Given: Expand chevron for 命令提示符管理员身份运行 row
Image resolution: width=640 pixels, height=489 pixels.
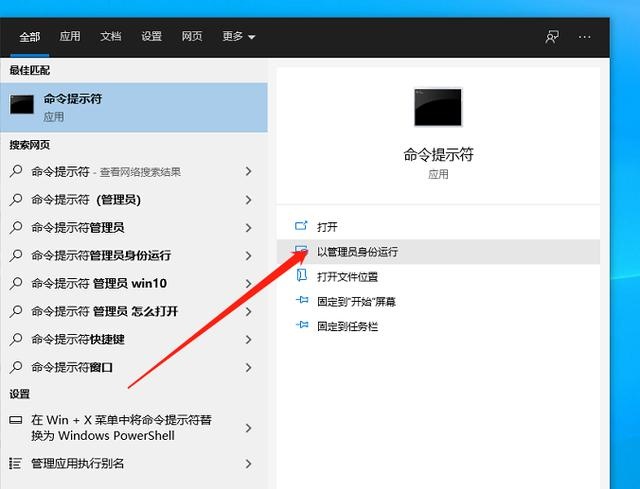Looking at the screenshot, I should pyautogui.click(x=248, y=256).
